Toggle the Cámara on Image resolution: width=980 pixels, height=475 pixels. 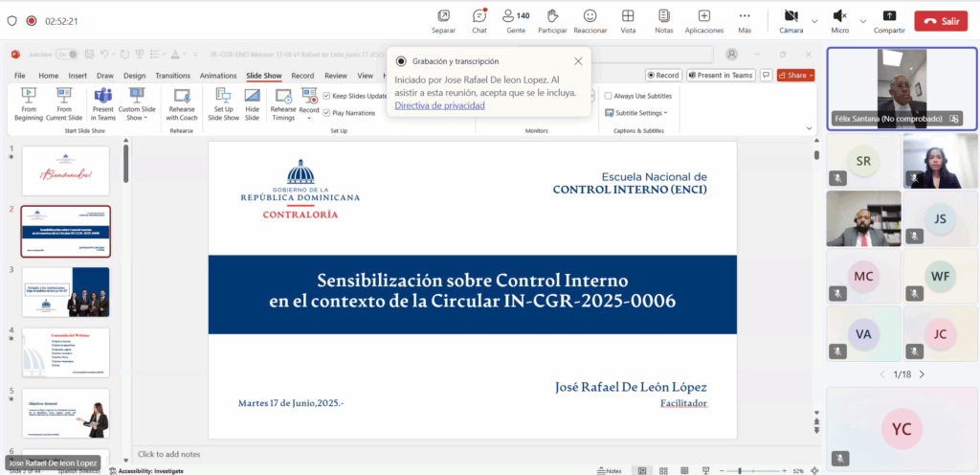[x=791, y=19]
